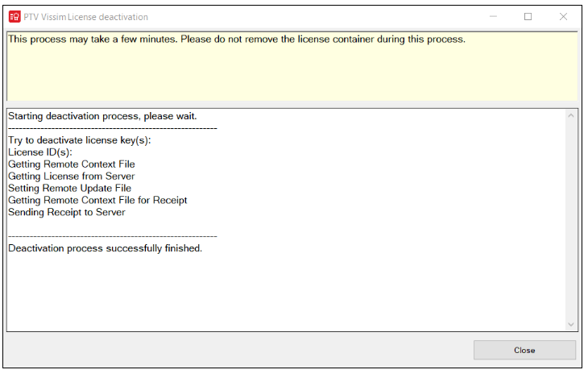Click the 'Setting Remote Update File' line
This screenshot has width=588, height=374.
pos(70,189)
